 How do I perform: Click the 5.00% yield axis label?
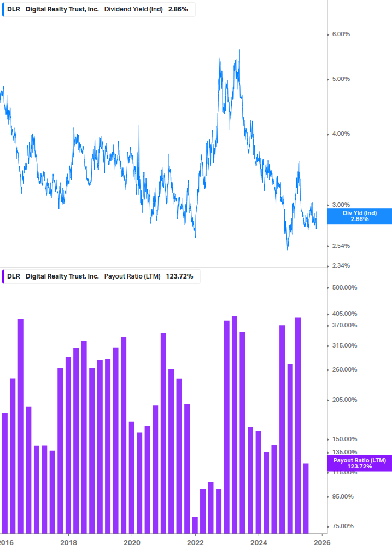pos(341,79)
